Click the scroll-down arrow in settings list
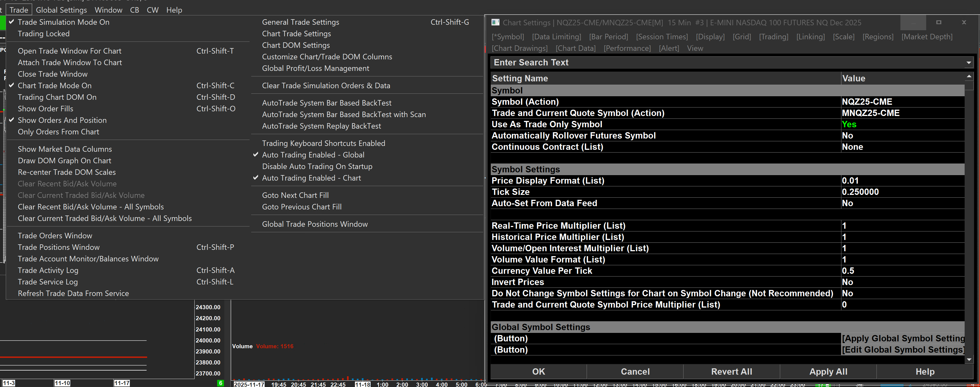This screenshot has width=980, height=387. click(969, 359)
